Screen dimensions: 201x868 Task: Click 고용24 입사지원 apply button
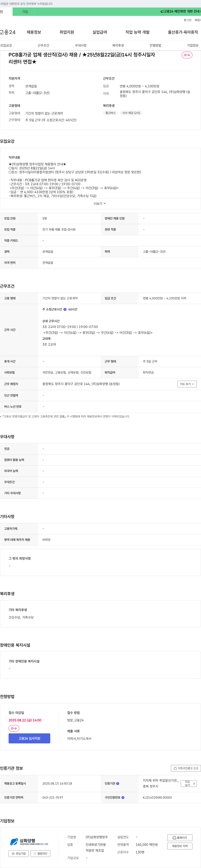pos(29,738)
